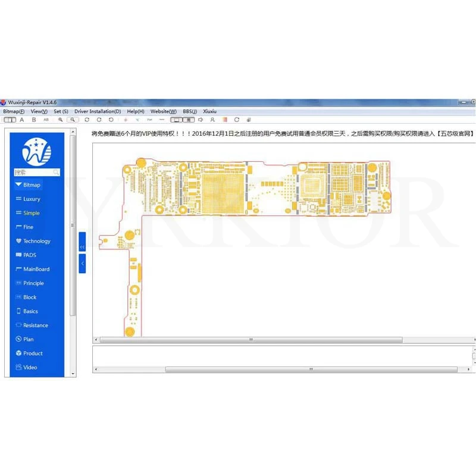476x476 pixels.
Task: Click the single-chevron collapse panel button
Action: (x=82, y=264)
